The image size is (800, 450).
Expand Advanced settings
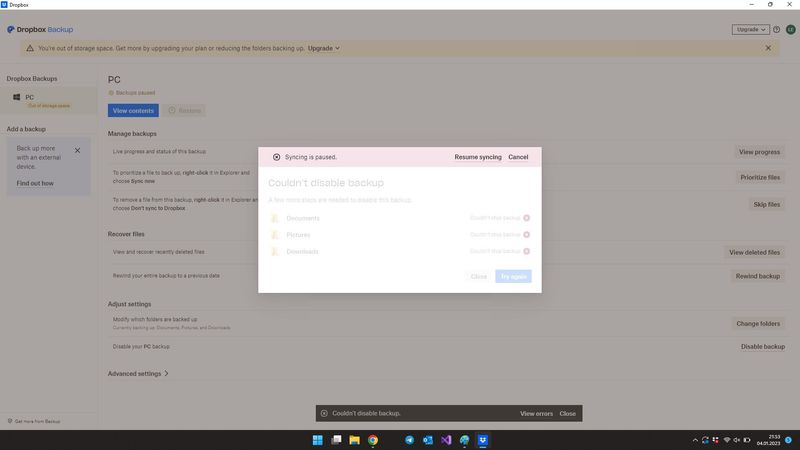(138, 373)
